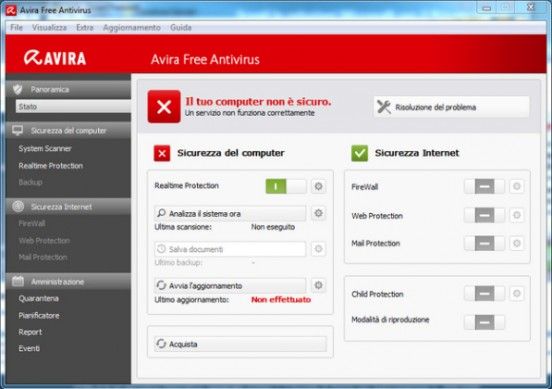Open Web Protection settings gear

click(516, 215)
